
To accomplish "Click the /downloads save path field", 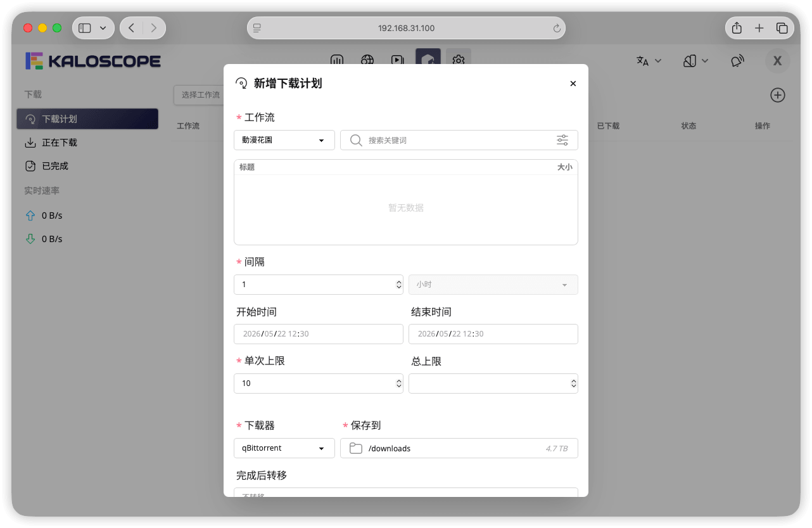I will click(459, 448).
